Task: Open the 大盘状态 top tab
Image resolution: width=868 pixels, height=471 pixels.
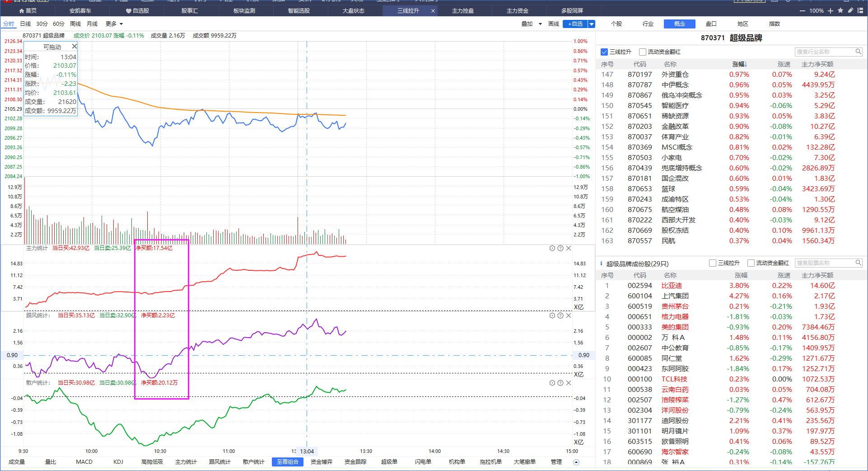Action: [x=354, y=11]
